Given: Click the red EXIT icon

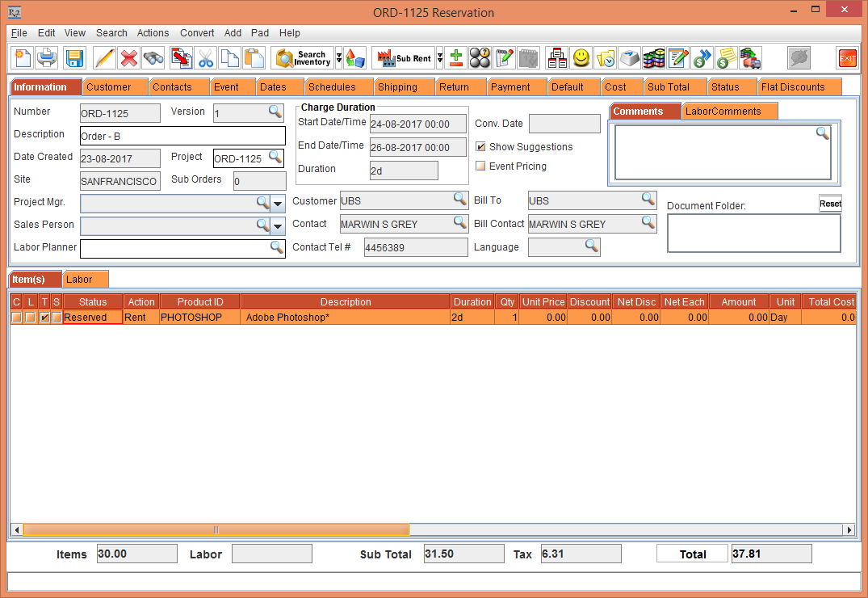Looking at the screenshot, I should click(x=847, y=58).
